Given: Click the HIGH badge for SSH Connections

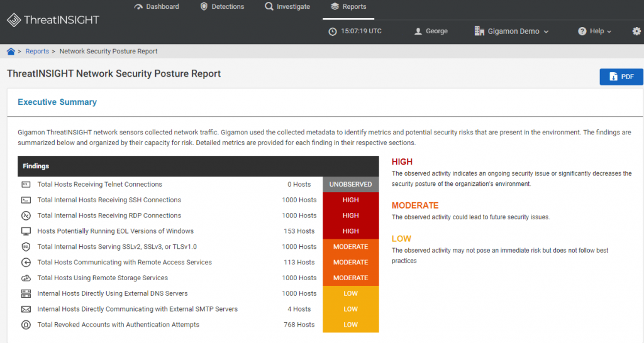Looking at the screenshot, I should (351, 200).
